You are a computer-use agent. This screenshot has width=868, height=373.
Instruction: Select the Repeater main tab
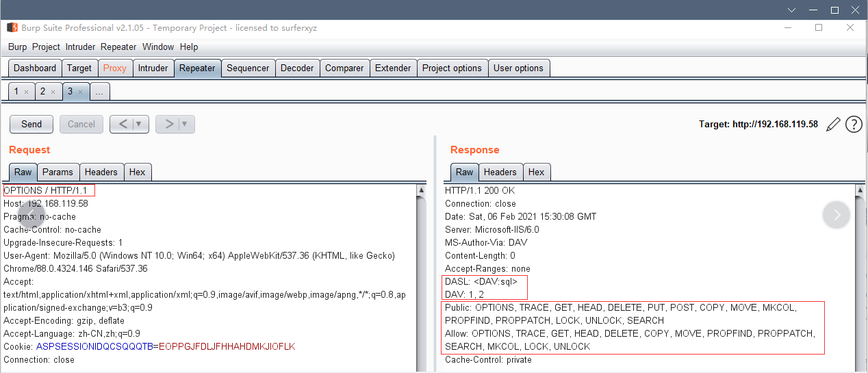pyautogui.click(x=197, y=68)
